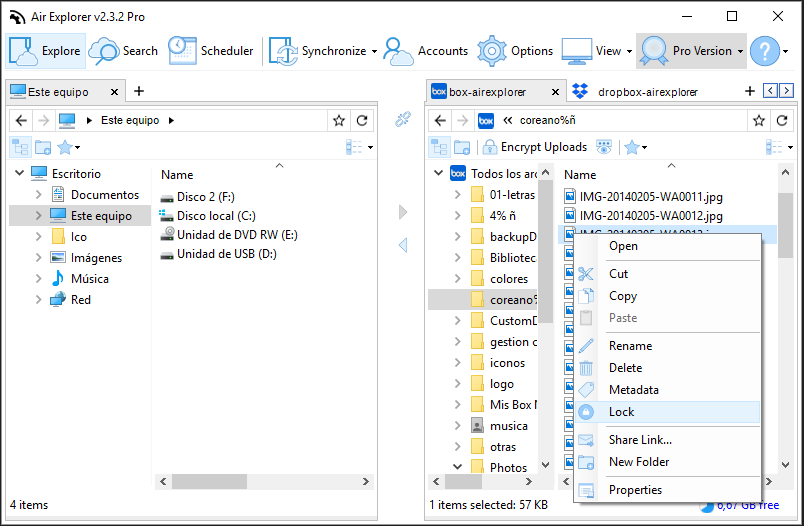Open Options settings

[515, 51]
